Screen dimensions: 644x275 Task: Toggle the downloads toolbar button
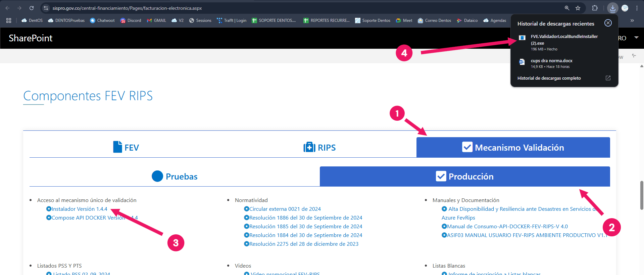tap(613, 8)
